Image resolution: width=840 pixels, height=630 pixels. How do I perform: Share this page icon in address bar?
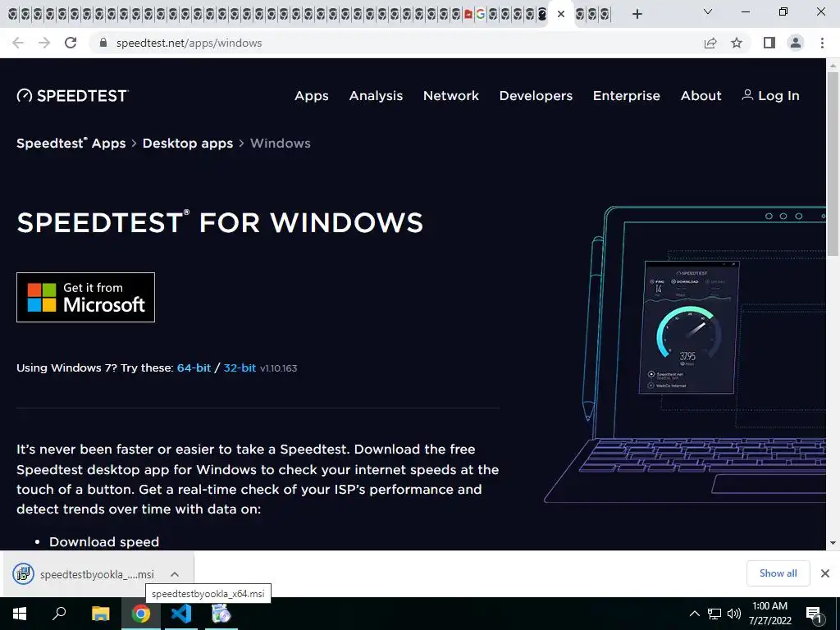pos(710,43)
